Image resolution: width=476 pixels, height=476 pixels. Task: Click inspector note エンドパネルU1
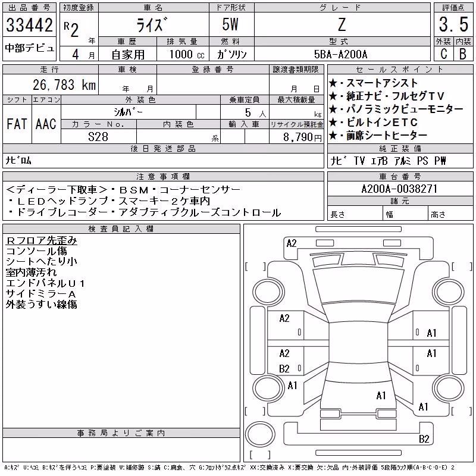coord(45,283)
